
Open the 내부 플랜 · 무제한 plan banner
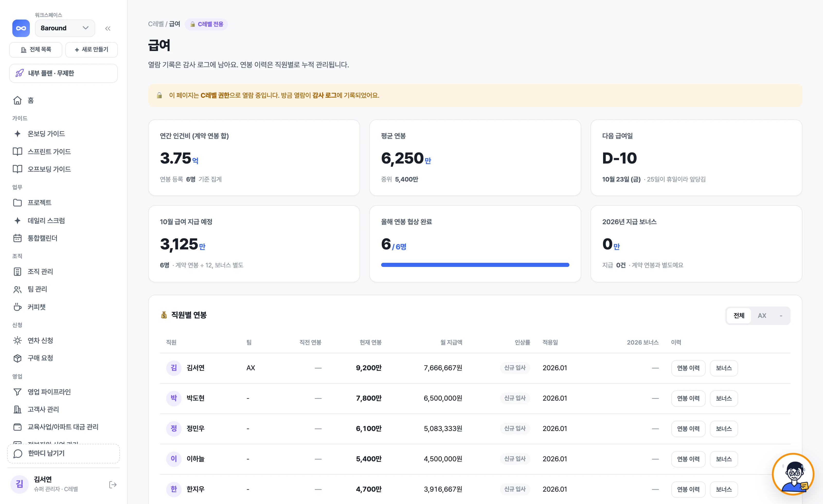pos(64,73)
